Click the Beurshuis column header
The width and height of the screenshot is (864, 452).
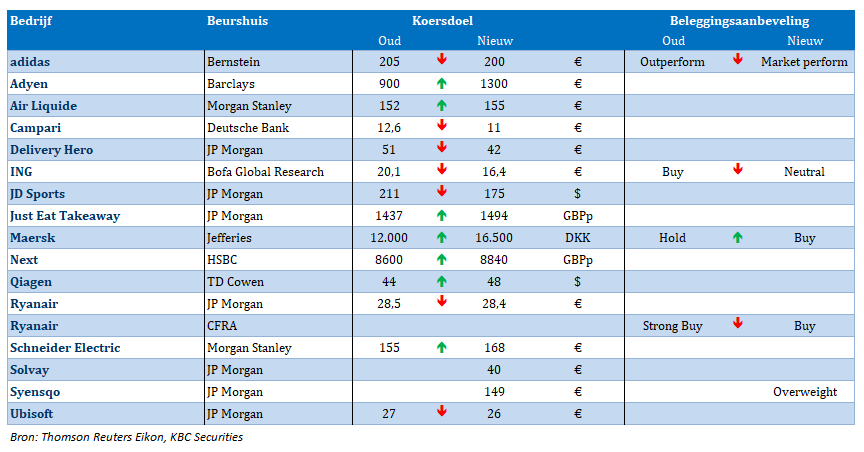click(x=237, y=21)
